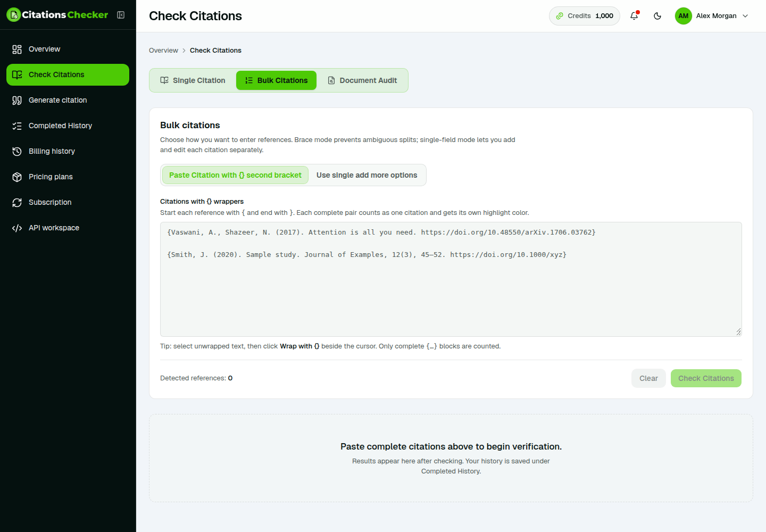Click inside the citations text area
This screenshot has width=766, height=532.
[451, 279]
